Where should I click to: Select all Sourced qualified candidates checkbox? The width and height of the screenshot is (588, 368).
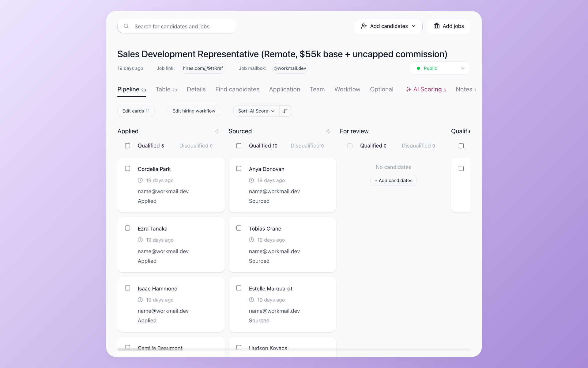tap(239, 146)
